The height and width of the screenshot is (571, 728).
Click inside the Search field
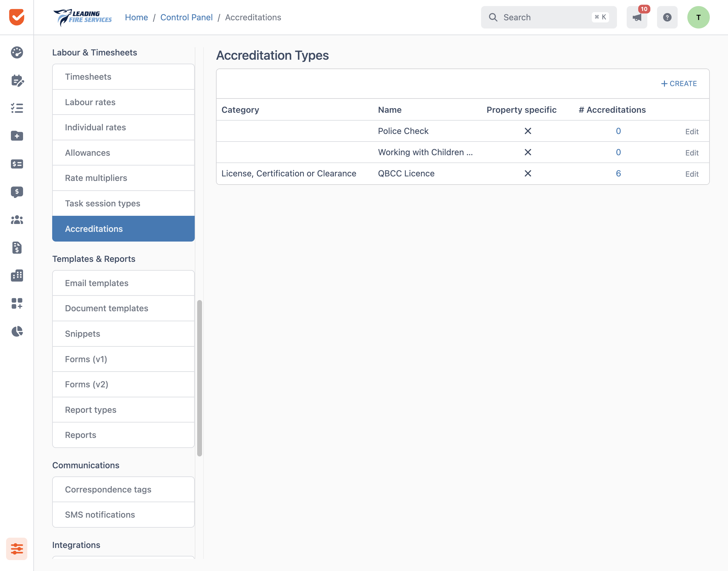point(549,17)
